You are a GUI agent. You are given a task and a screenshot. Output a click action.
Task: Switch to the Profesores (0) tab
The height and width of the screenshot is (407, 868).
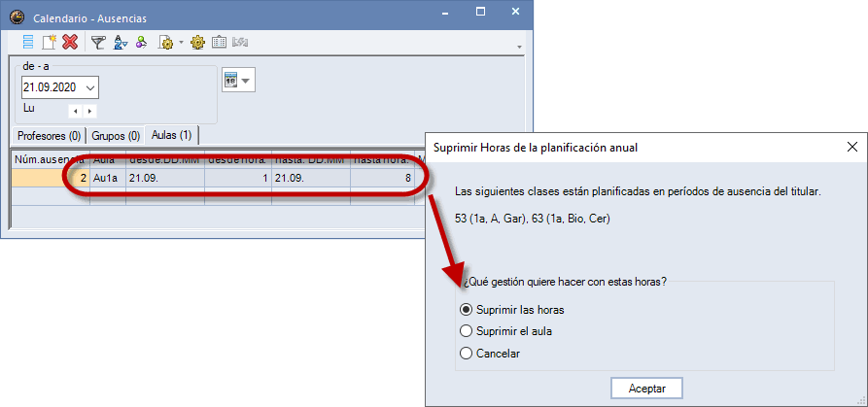(x=49, y=135)
